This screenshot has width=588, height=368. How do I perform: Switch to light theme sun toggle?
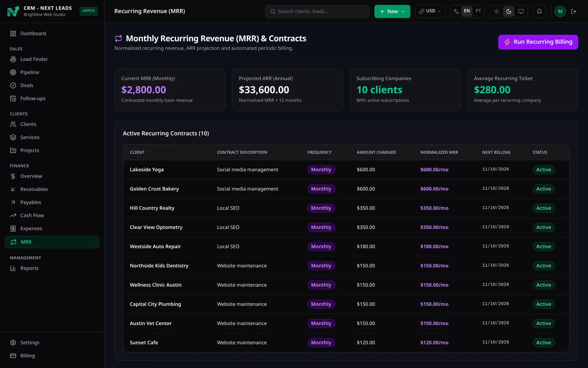click(497, 11)
